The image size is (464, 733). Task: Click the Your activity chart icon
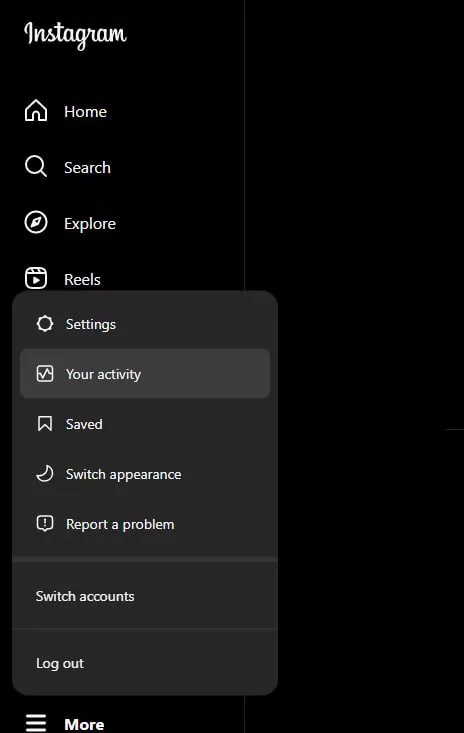45,374
